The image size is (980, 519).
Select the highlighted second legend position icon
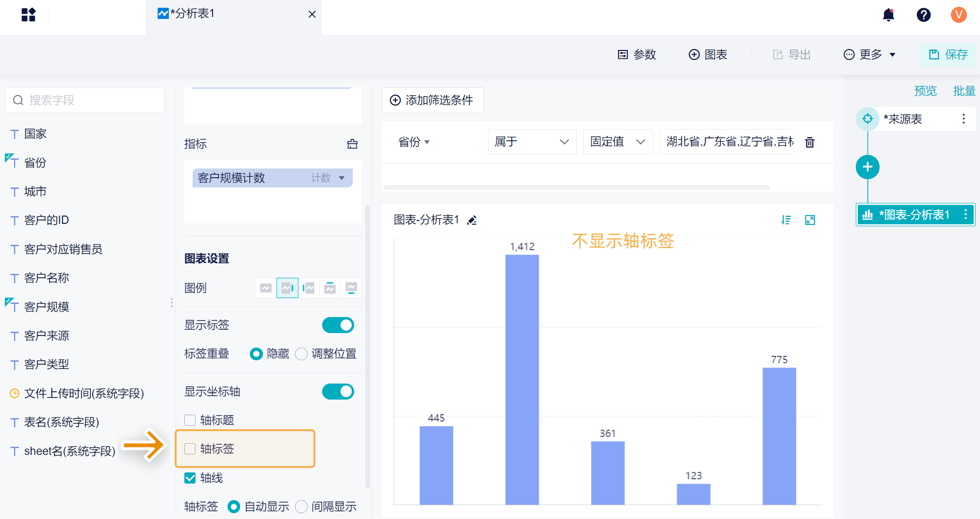point(287,288)
